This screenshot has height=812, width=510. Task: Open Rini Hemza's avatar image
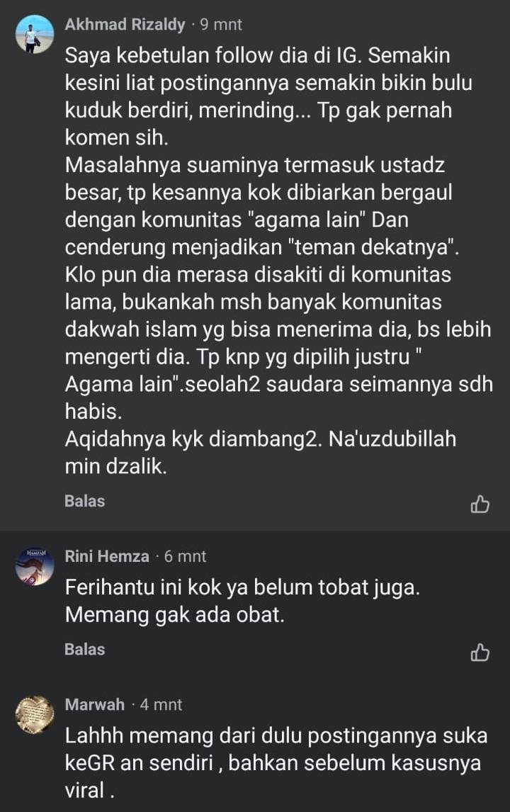pos(35,567)
